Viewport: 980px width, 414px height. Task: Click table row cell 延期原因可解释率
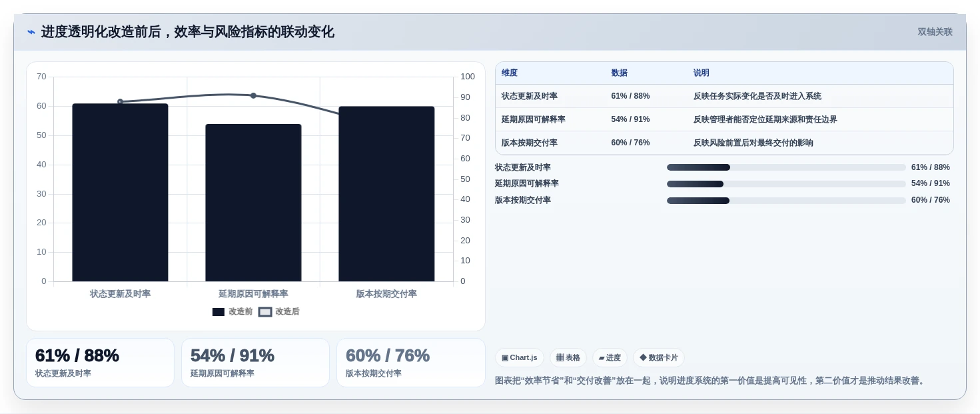pyautogui.click(x=534, y=119)
